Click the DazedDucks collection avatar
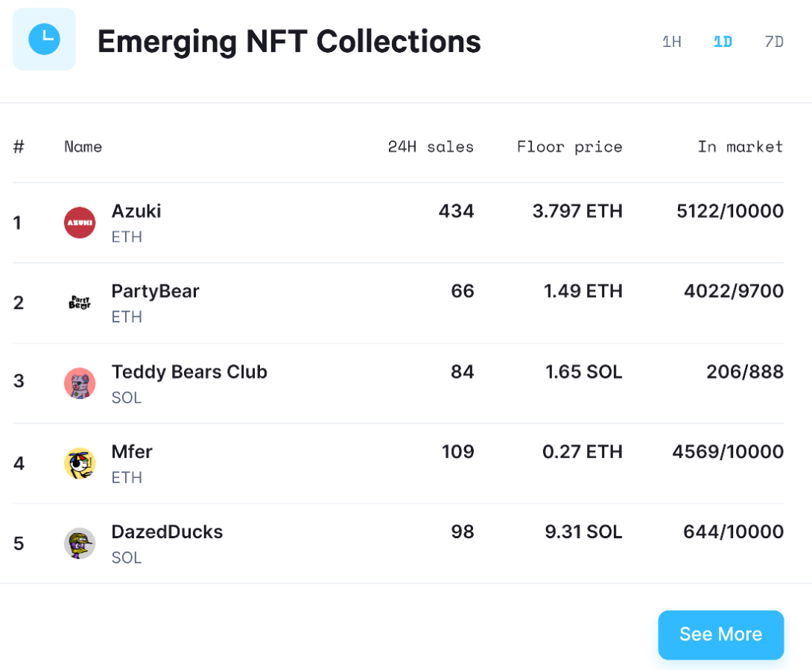 (x=80, y=543)
